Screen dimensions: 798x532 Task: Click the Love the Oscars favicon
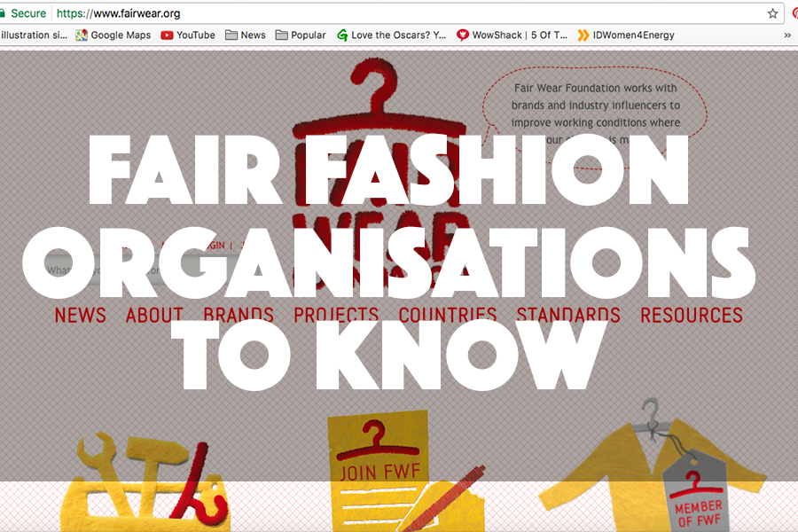pos(342,35)
